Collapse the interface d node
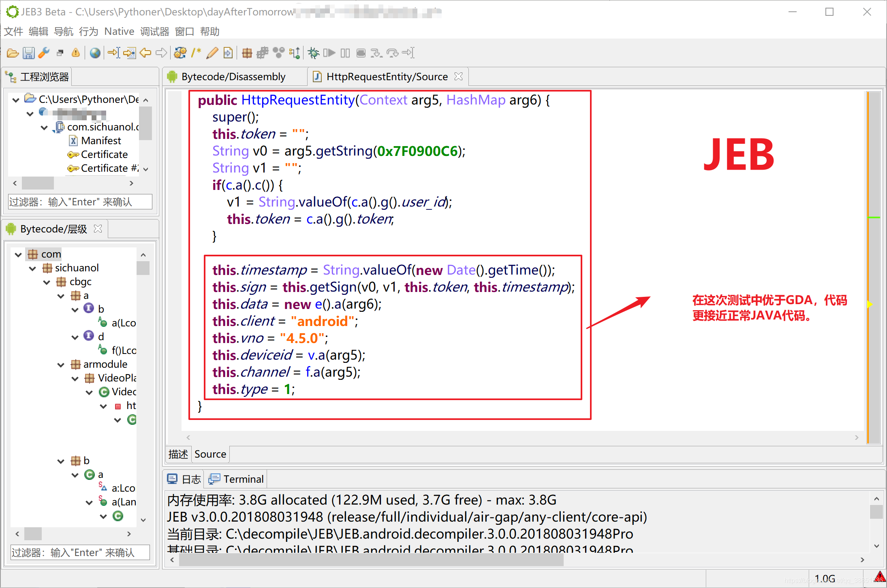887x588 pixels. pyautogui.click(x=75, y=337)
